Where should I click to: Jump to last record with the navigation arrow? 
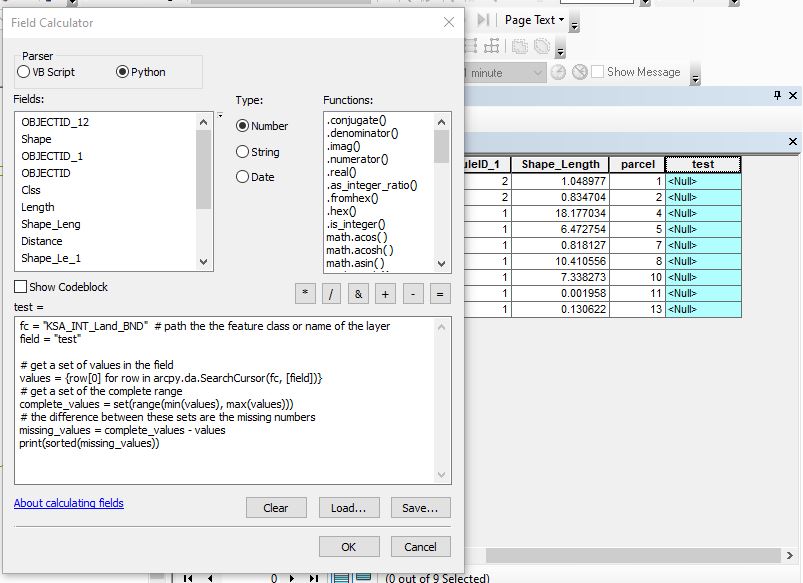pos(313,576)
